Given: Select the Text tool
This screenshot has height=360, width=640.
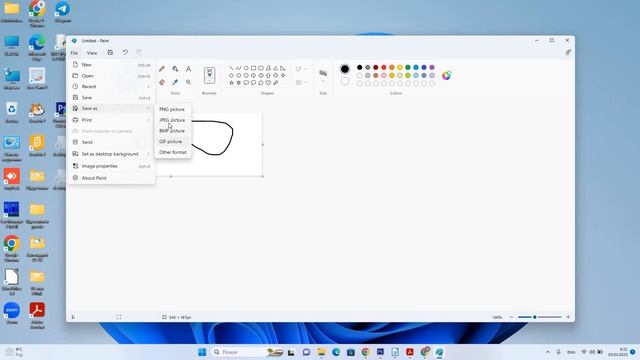Looking at the screenshot, I should 189,69.
